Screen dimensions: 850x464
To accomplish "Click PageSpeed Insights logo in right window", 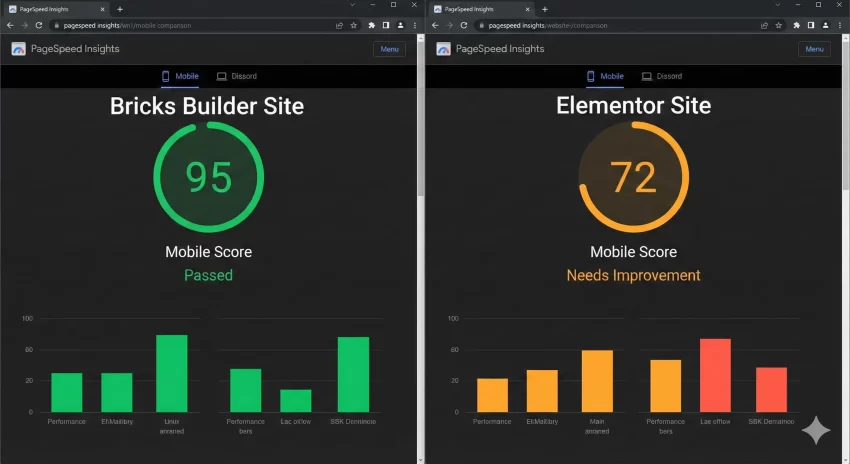I will pos(443,49).
